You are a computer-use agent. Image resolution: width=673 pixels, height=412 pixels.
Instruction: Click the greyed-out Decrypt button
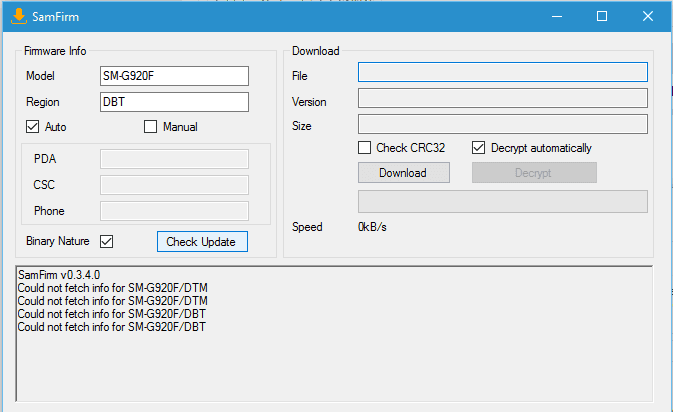534,173
